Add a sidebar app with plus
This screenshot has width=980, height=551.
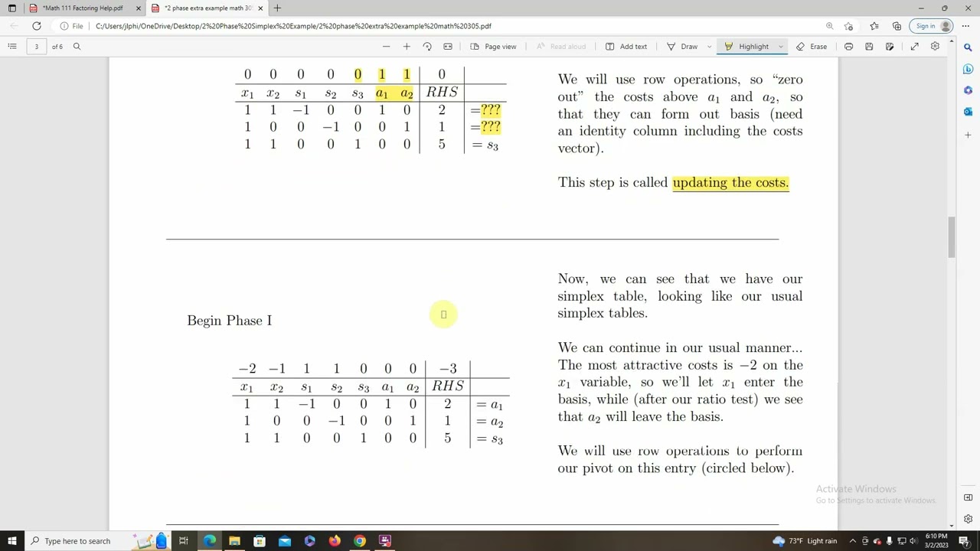(x=968, y=135)
